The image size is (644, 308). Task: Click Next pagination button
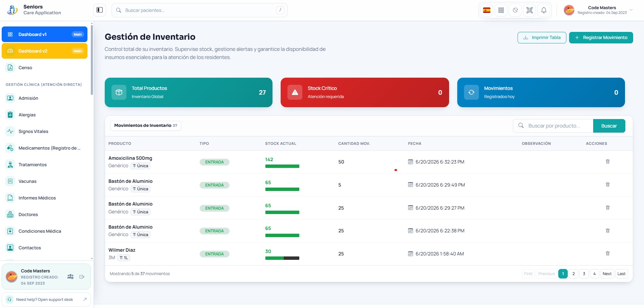[x=607, y=274]
